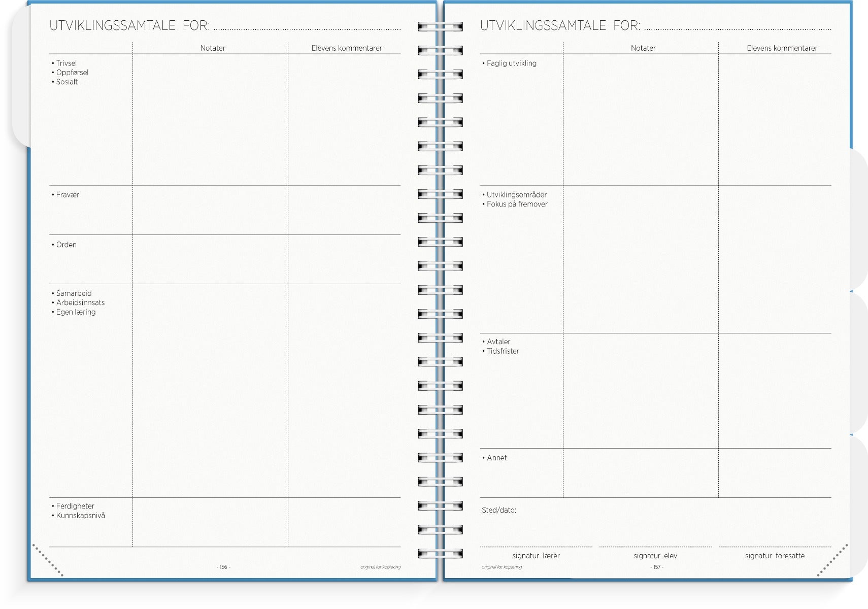Select the Fokus på fremover item
The height and width of the screenshot is (609, 868).
(517, 205)
